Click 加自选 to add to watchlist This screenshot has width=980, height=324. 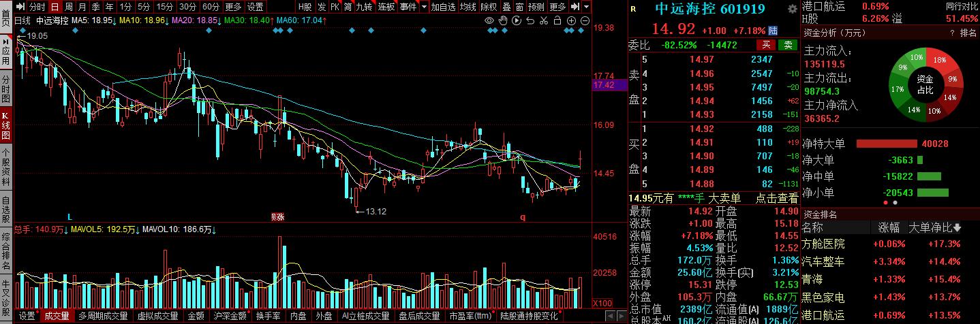pyautogui.click(x=443, y=7)
